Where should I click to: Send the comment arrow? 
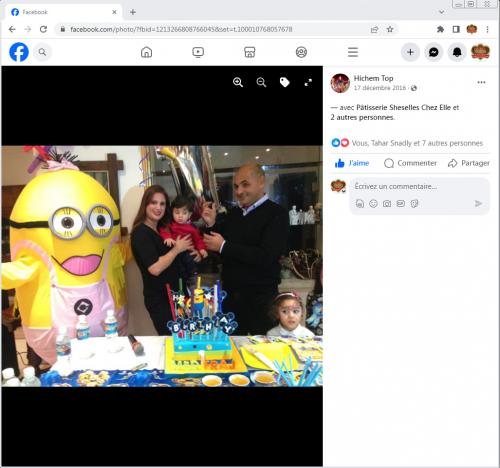(478, 203)
